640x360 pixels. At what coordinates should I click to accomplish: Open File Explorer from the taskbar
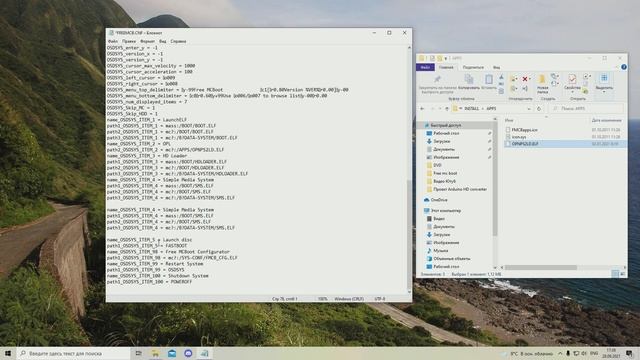155,353
